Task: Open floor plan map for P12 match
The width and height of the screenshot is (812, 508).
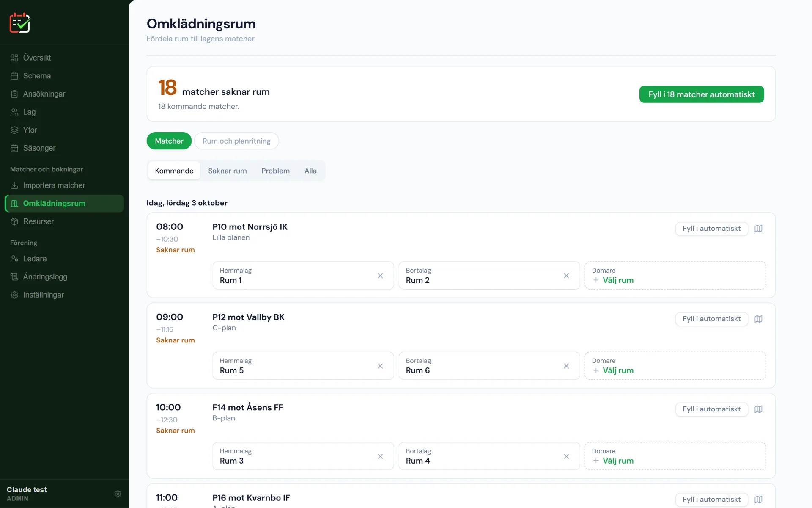Action: (758, 319)
